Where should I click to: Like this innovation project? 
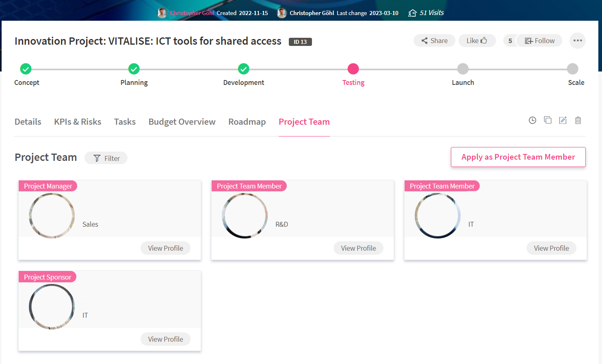(477, 41)
